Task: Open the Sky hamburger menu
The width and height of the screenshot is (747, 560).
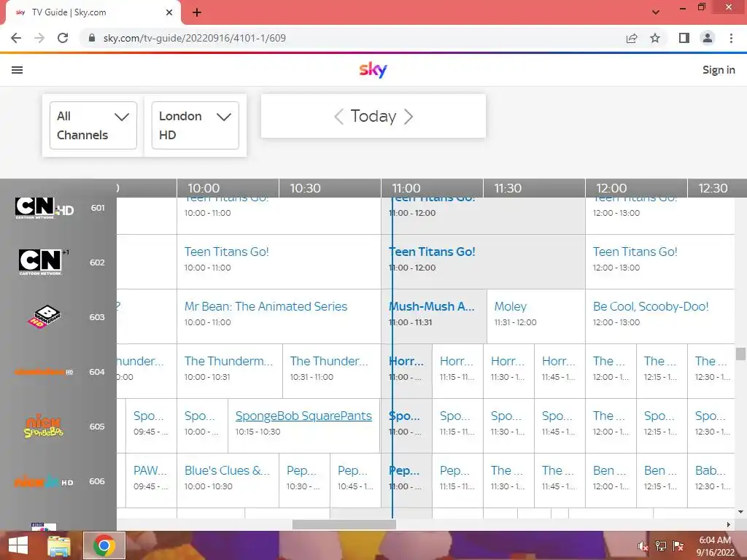Action: point(18,70)
